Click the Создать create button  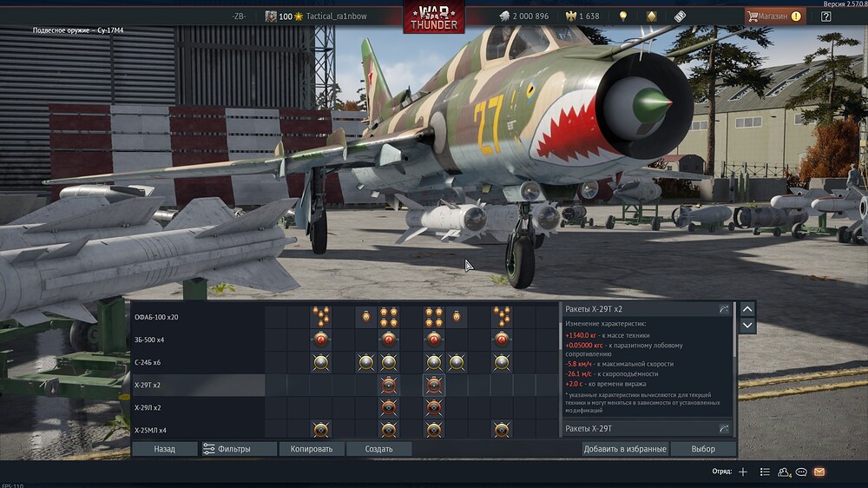378,449
